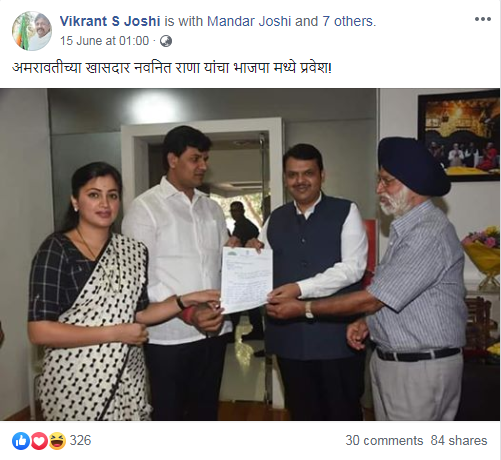Open Mandar Joshi's tagged profile
This screenshot has height=460, width=501.
pos(249,21)
